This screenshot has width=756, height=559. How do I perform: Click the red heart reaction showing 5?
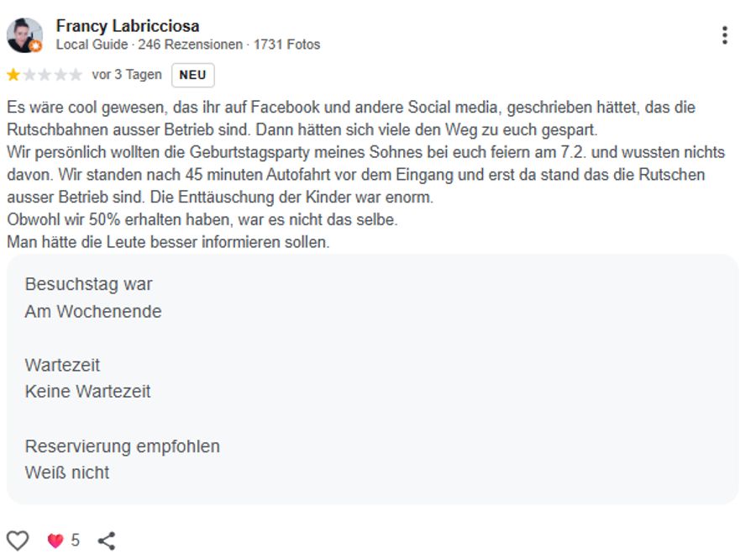(59, 542)
